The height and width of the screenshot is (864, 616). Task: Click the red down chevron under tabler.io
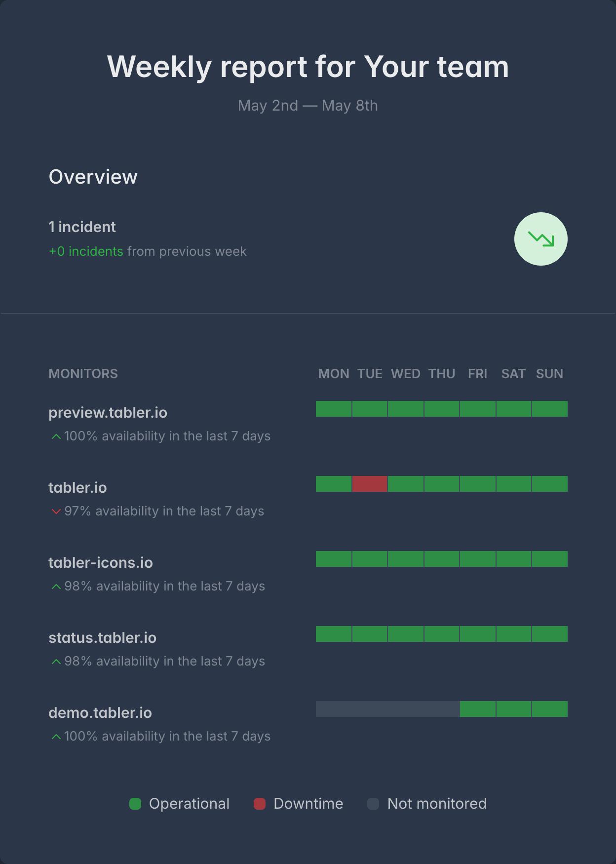56,511
